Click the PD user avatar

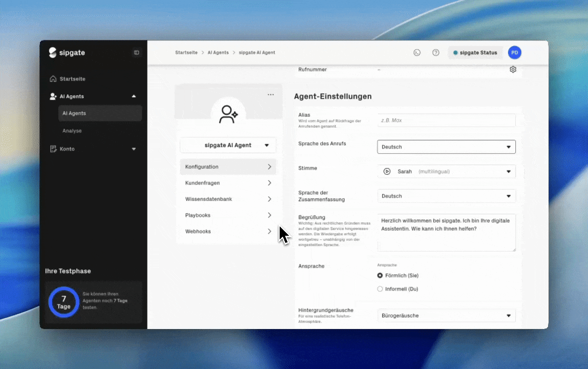pyautogui.click(x=514, y=53)
